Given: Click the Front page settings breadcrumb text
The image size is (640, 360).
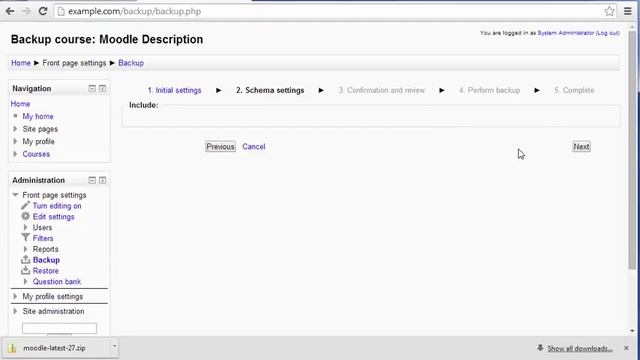Looking at the screenshot, I should [x=74, y=63].
